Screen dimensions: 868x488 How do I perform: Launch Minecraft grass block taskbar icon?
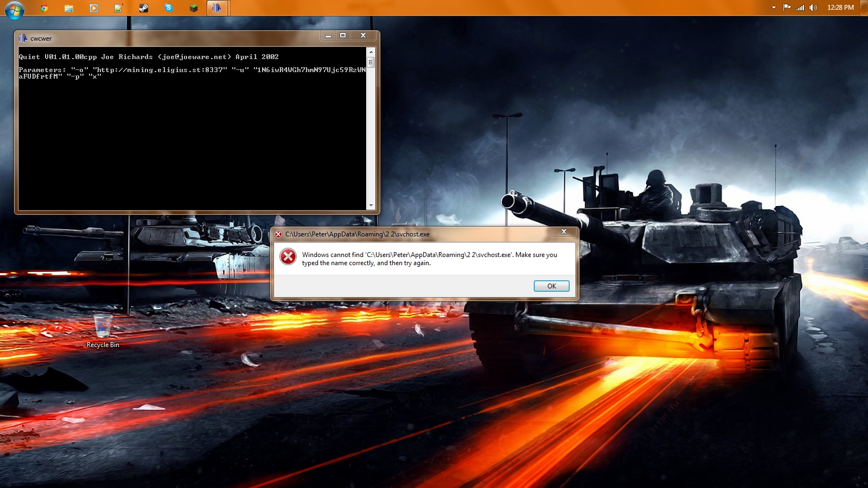[194, 8]
